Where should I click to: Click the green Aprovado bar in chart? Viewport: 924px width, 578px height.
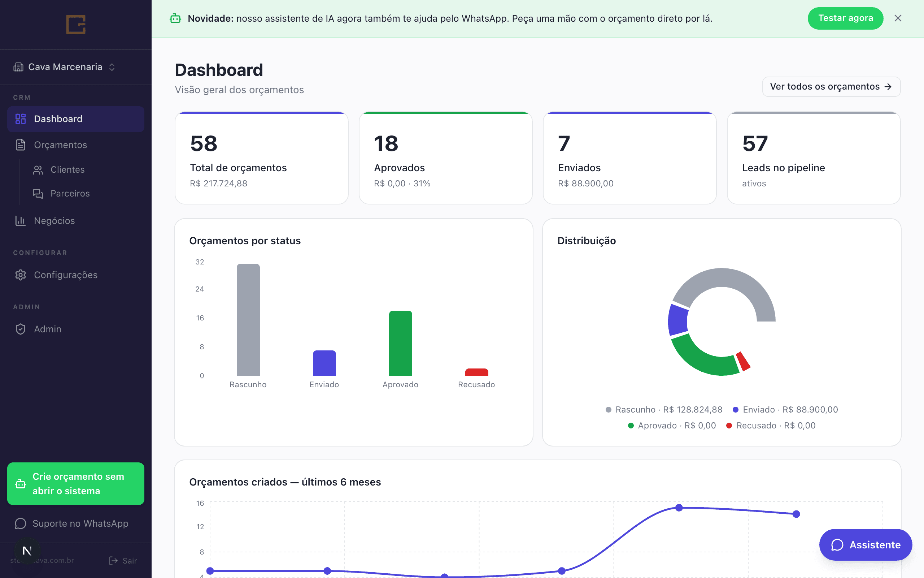(401, 343)
